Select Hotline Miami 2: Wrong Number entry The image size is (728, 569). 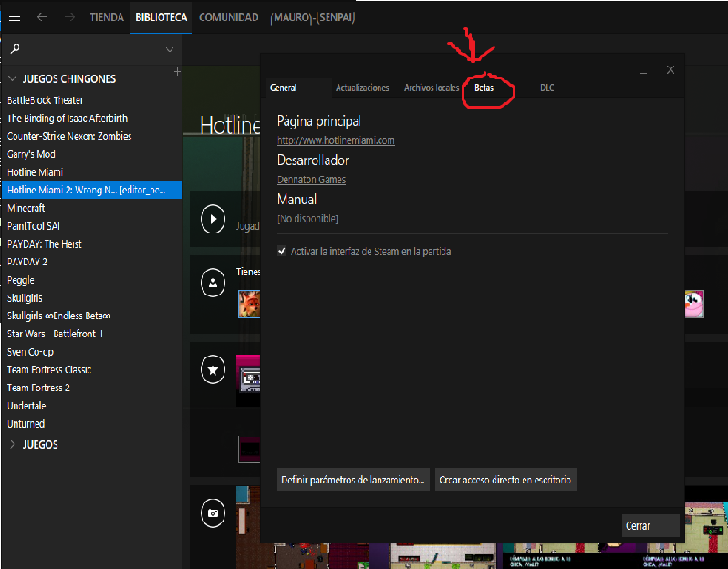(92, 190)
